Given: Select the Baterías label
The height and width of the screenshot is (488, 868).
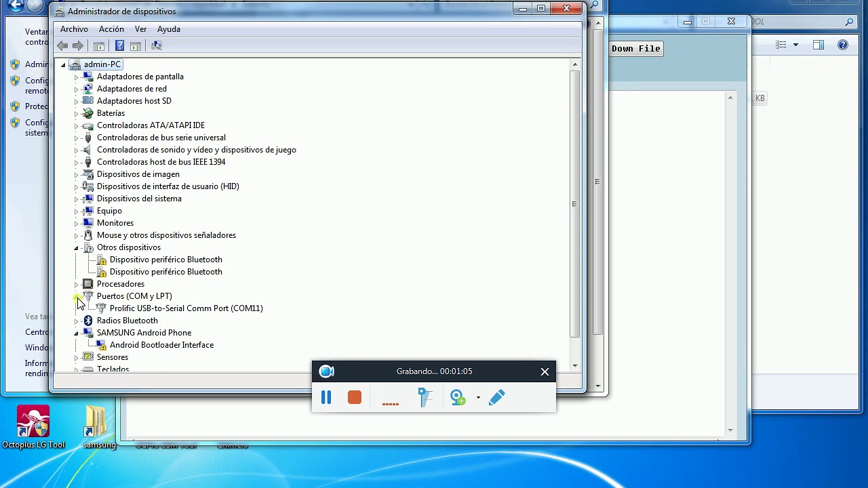Looking at the screenshot, I should (111, 113).
